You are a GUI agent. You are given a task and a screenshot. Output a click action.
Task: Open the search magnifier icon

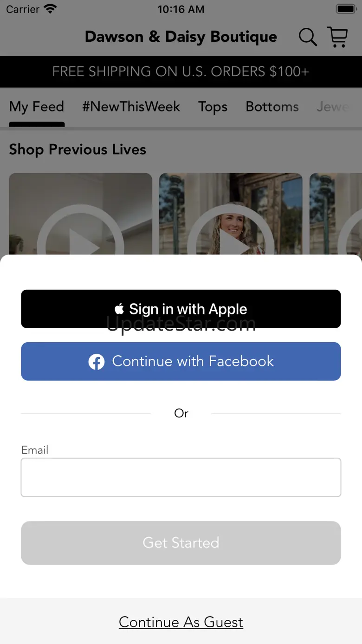[308, 37]
